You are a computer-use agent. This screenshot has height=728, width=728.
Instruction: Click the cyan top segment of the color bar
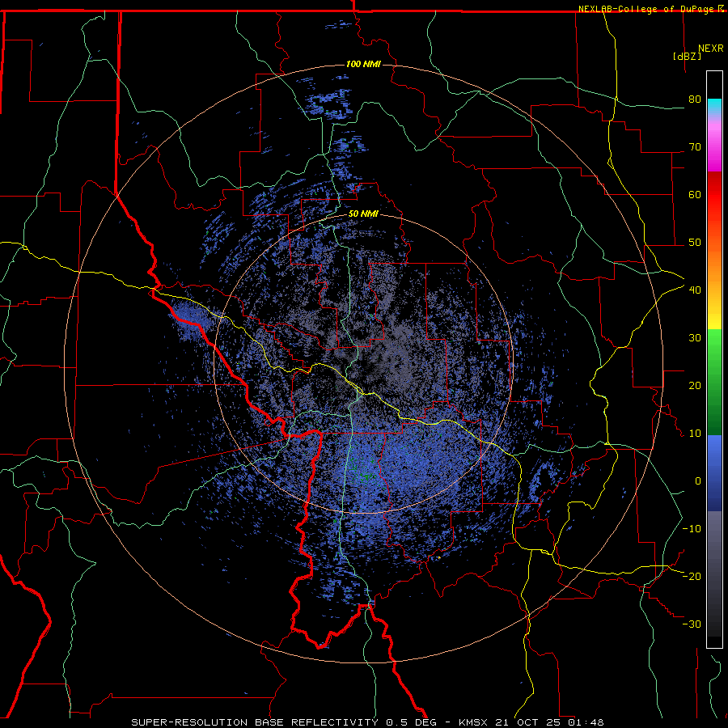pyautogui.click(x=714, y=106)
